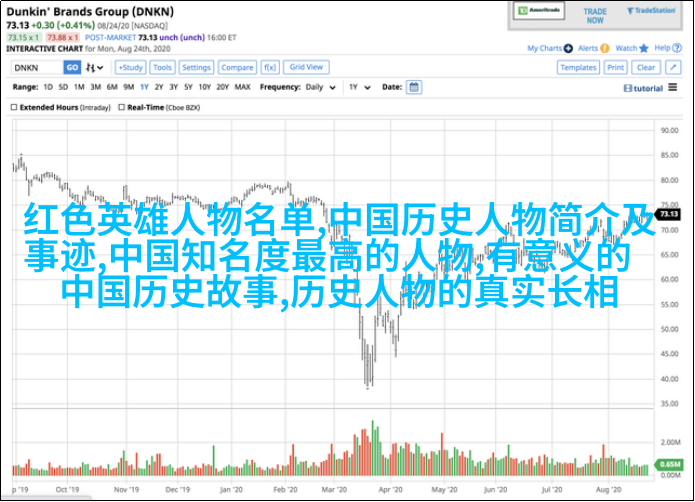The width and height of the screenshot is (695, 502).
Task: Open Templates
Action: (x=578, y=68)
